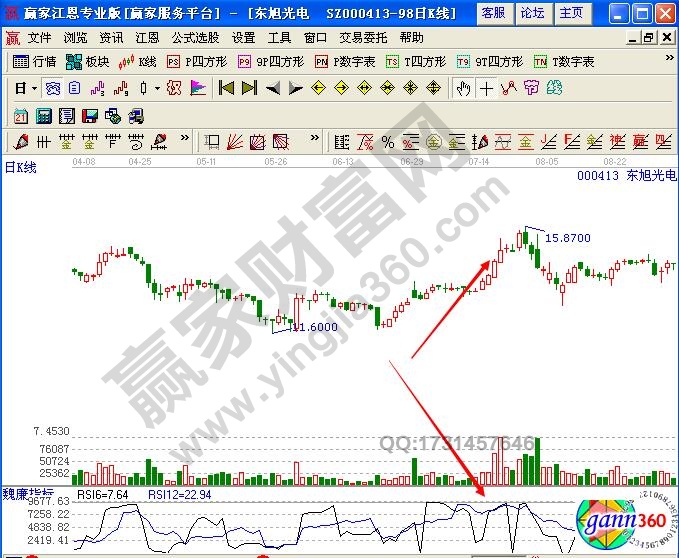Click the 客服 button in title bar

pos(493,13)
